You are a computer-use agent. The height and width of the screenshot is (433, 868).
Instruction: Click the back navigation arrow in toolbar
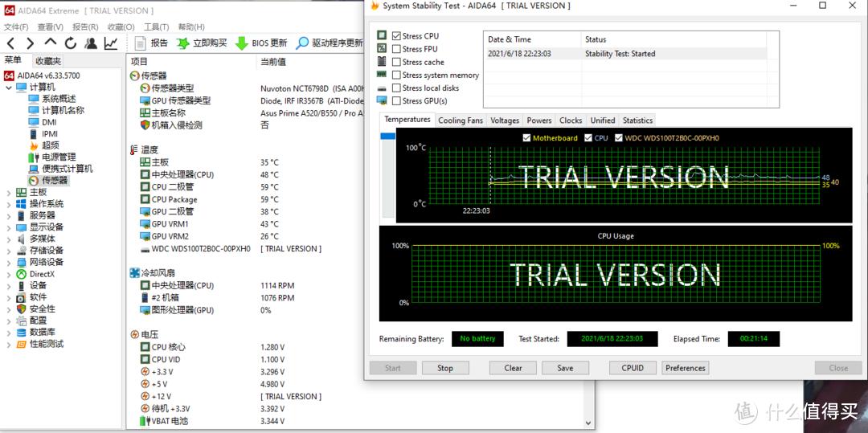click(11, 43)
